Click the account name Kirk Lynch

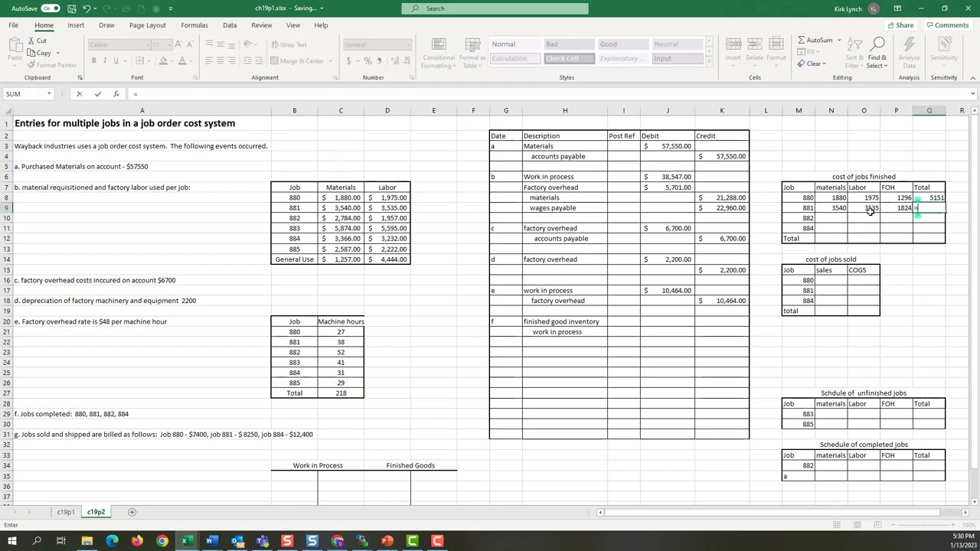click(848, 8)
